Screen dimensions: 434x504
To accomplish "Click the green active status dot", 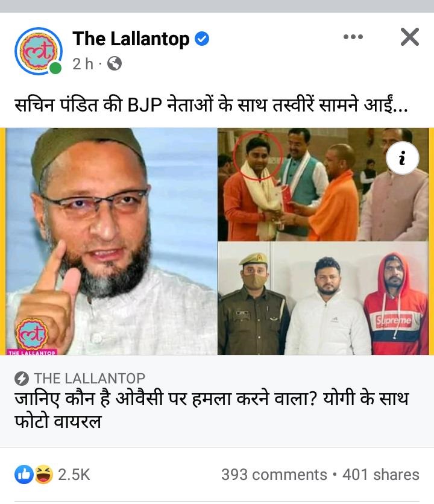I will pyautogui.click(x=55, y=68).
